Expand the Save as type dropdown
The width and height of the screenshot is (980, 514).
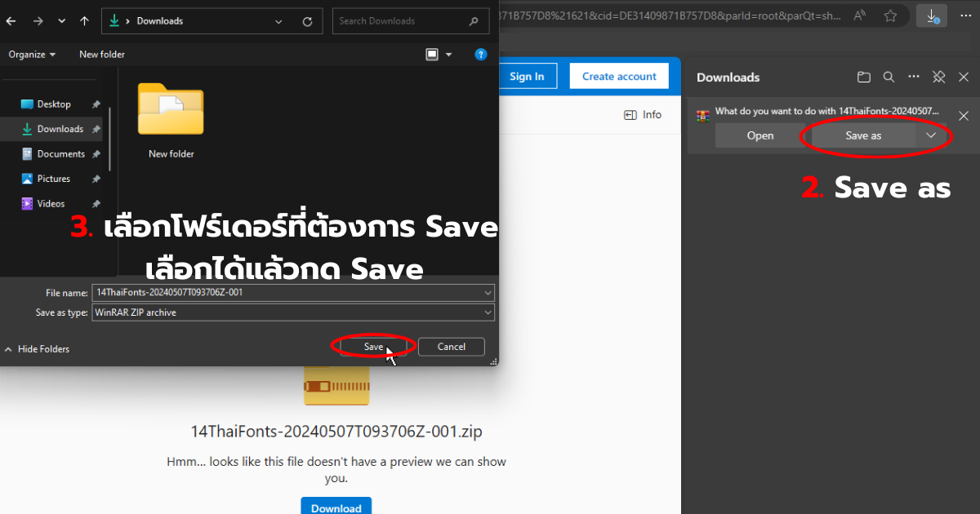488,312
